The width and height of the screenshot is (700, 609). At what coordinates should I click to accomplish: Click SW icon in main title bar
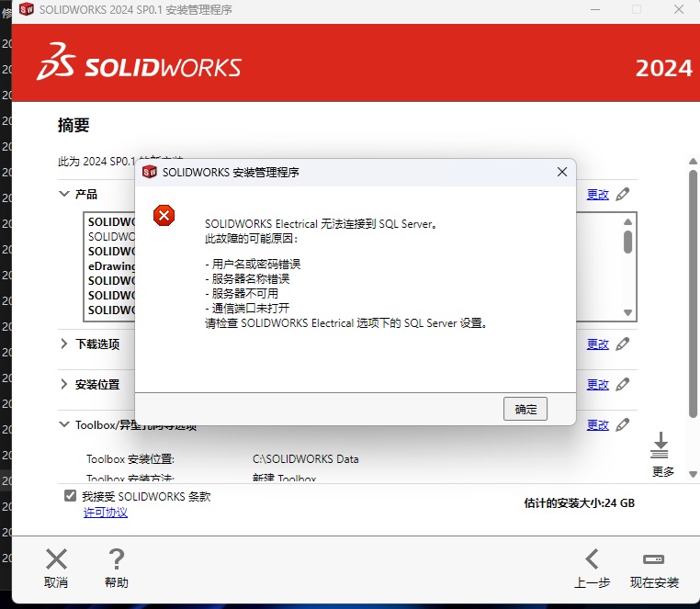coord(27,9)
